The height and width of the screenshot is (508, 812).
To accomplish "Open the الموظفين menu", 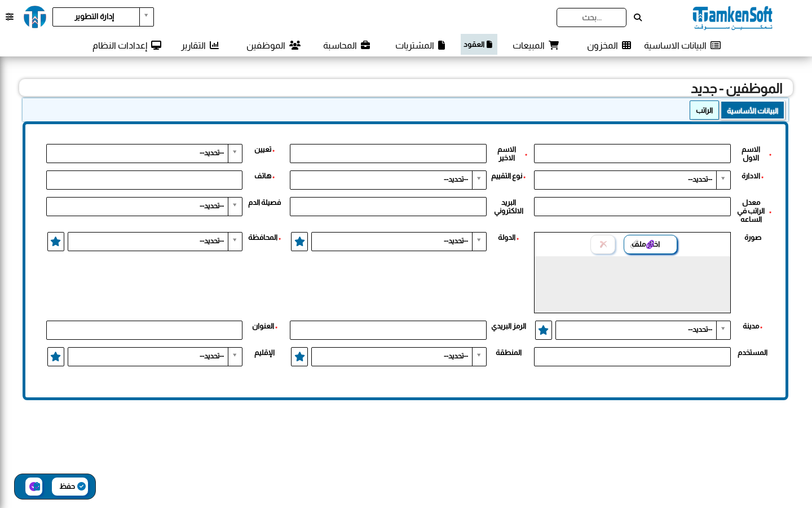I will 273,45.
